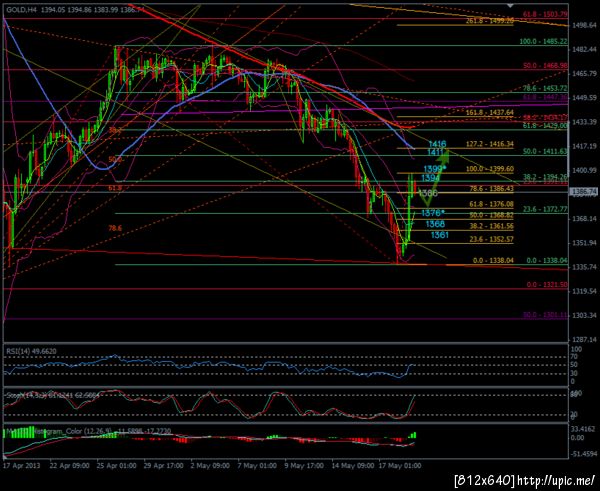The height and width of the screenshot is (491, 600).
Task: Click the 17 May 01:00 time label
Action: pos(401,466)
